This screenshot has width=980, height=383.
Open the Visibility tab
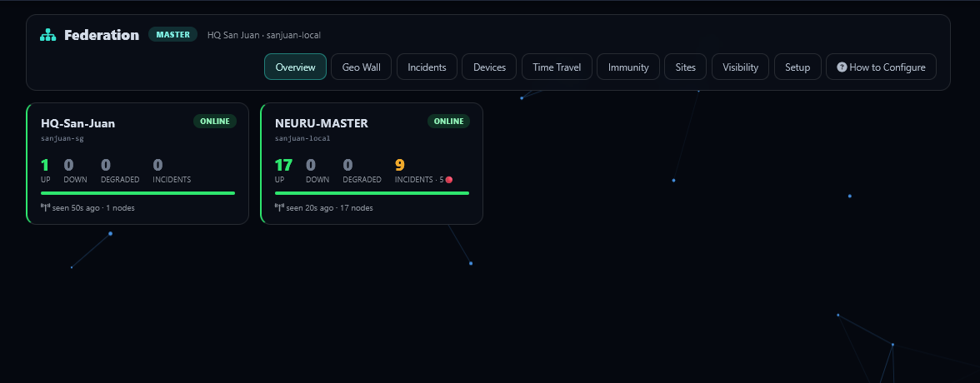pyautogui.click(x=741, y=67)
